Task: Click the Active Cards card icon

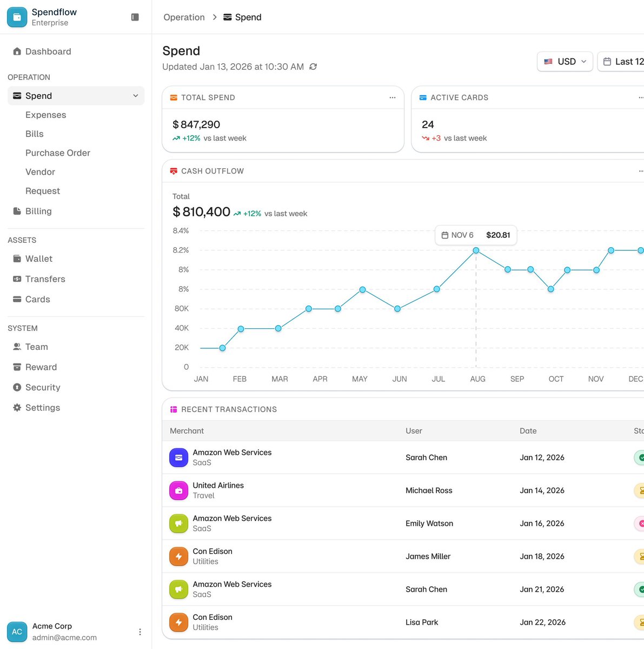Action: coord(423,97)
